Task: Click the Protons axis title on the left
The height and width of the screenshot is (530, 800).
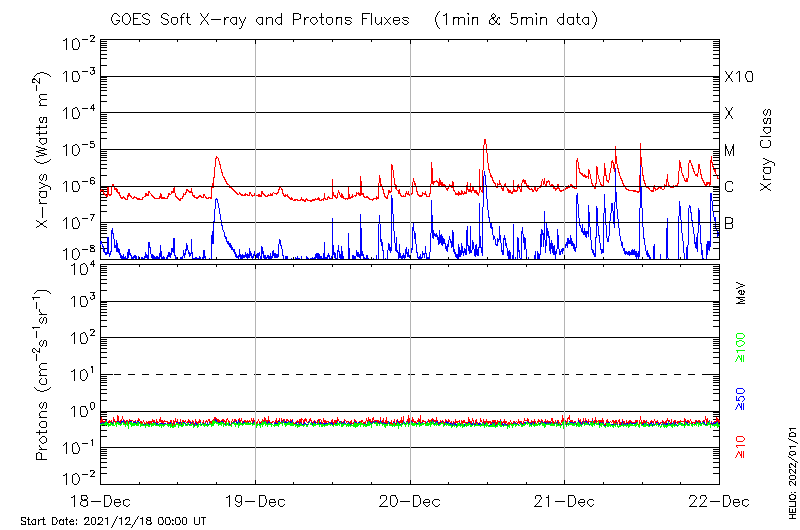Action: (x=44, y=376)
